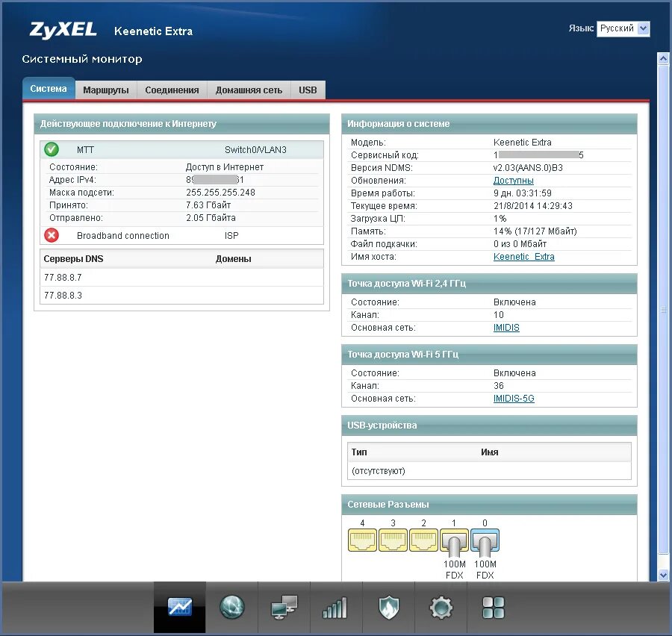The height and width of the screenshot is (636, 672).
Task: Click memory value 14% (17/127 Мбайт)
Action: coord(535,231)
